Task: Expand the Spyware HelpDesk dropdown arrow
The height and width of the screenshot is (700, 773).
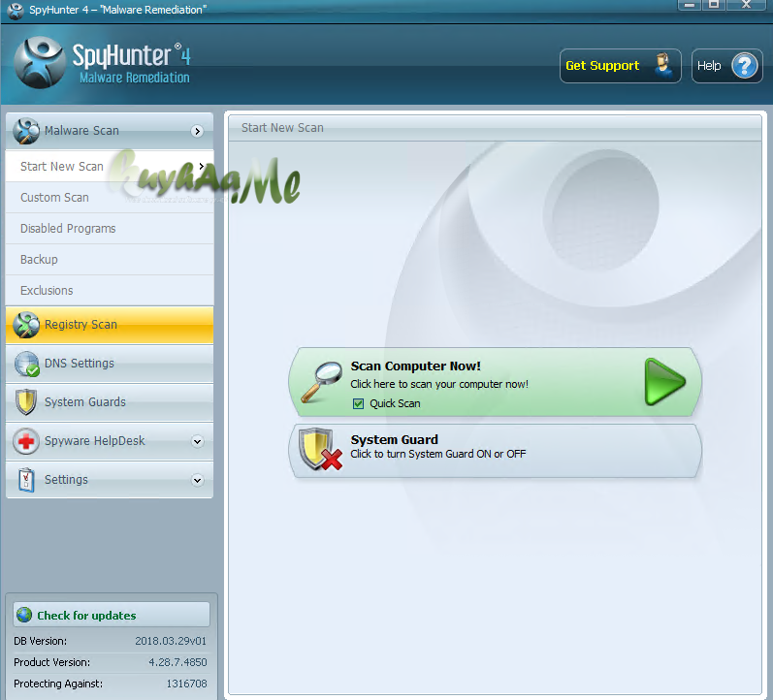Action: 197,441
